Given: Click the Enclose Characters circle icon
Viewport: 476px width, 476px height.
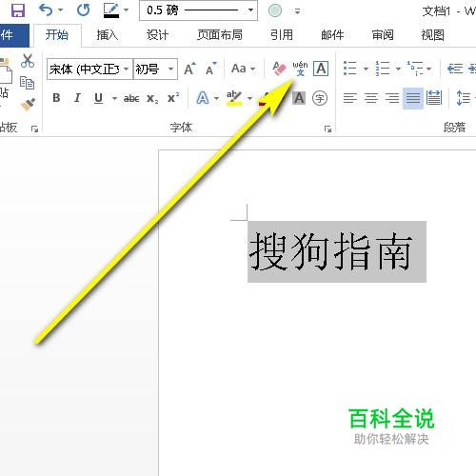Looking at the screenshot, I should (320, 98).
